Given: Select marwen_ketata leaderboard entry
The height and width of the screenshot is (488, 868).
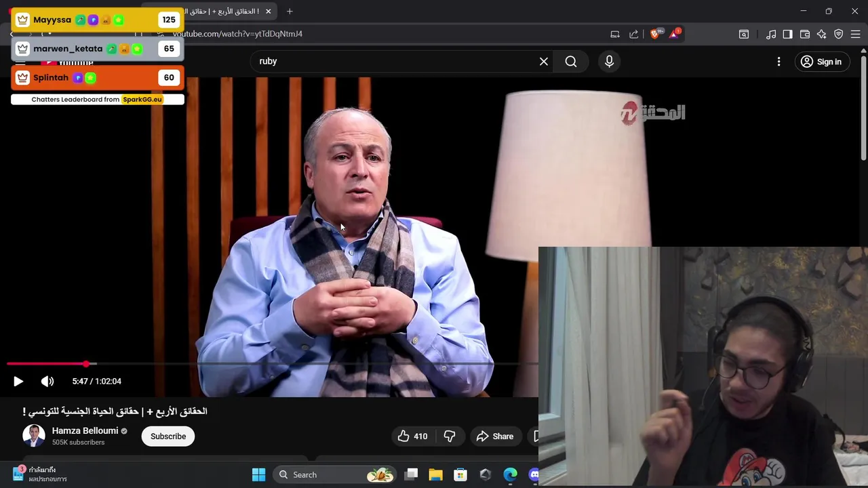Looking at the screenshot, I should point(97,49).
